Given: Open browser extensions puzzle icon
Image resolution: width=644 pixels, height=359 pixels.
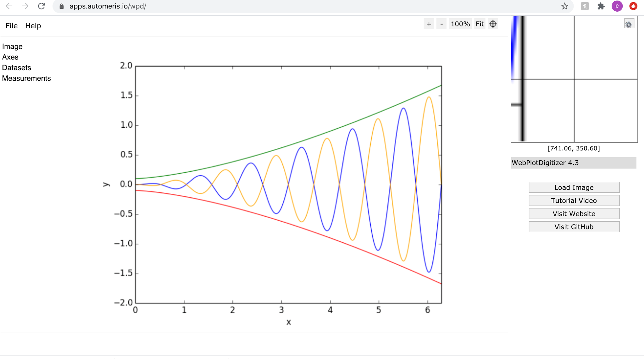Looking at the screenshot, I should pos(601,6).
